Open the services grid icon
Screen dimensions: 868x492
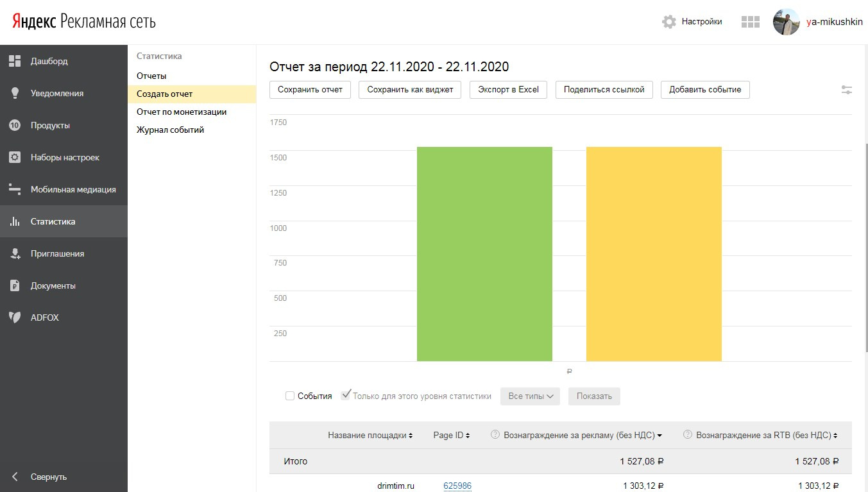pos(750,22)
